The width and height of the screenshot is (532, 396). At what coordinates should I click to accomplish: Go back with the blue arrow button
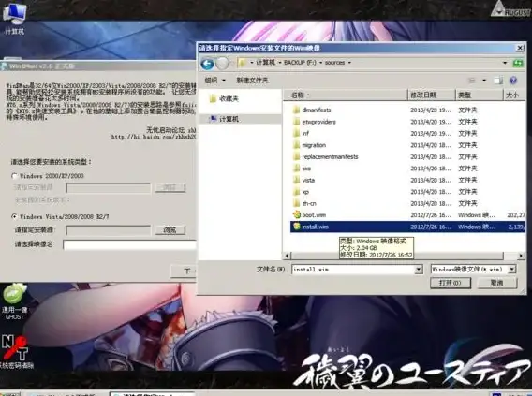tap(207, 64)
